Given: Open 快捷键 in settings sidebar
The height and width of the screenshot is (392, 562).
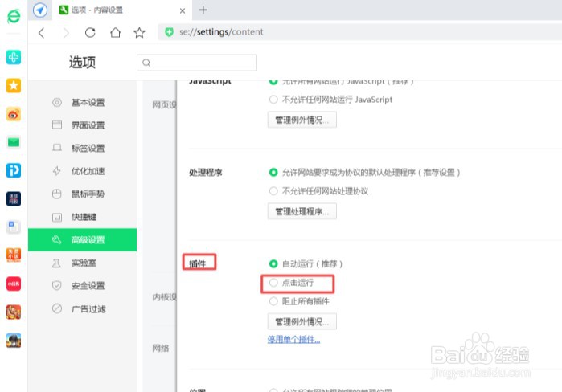Looking at the screenshot, I should click(83, 217).
